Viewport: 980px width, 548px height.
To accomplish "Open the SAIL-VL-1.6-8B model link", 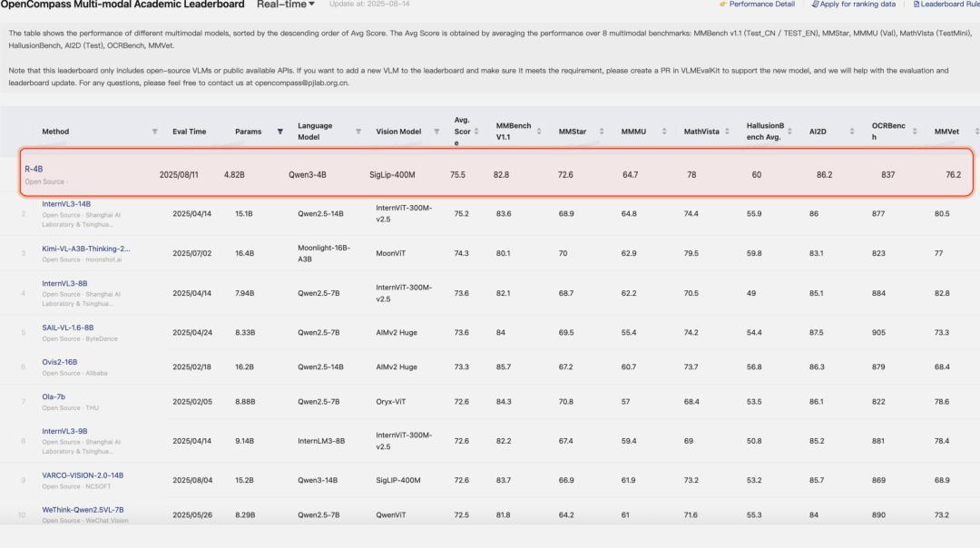I will (x=68, y=328).
